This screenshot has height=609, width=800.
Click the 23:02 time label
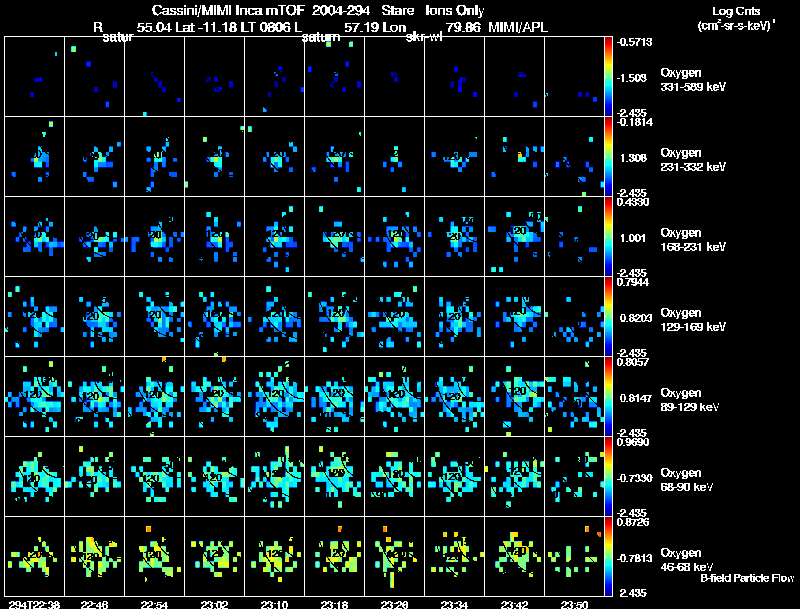point(214,604)
